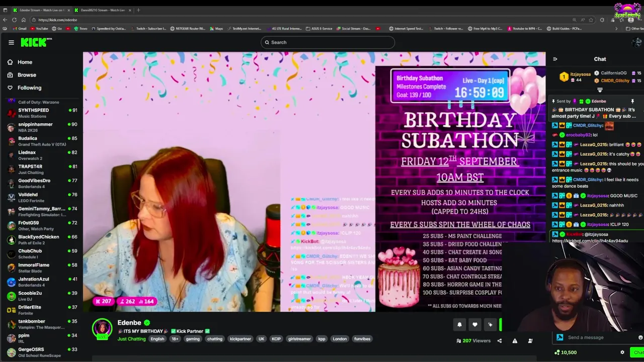Click the Edenbe channel name
Viewport: 644px width, 362px height.
click(x=129, y=323)
